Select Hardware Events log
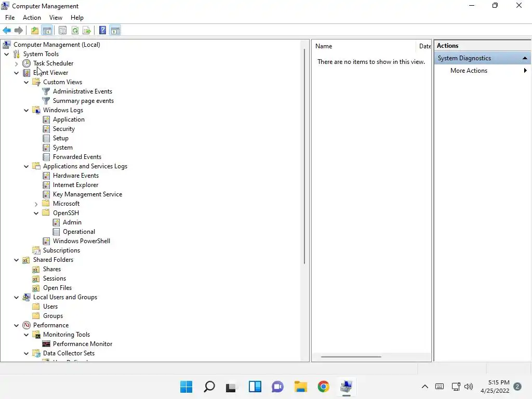This screenshot has width=532, height=399. [76, 176]
